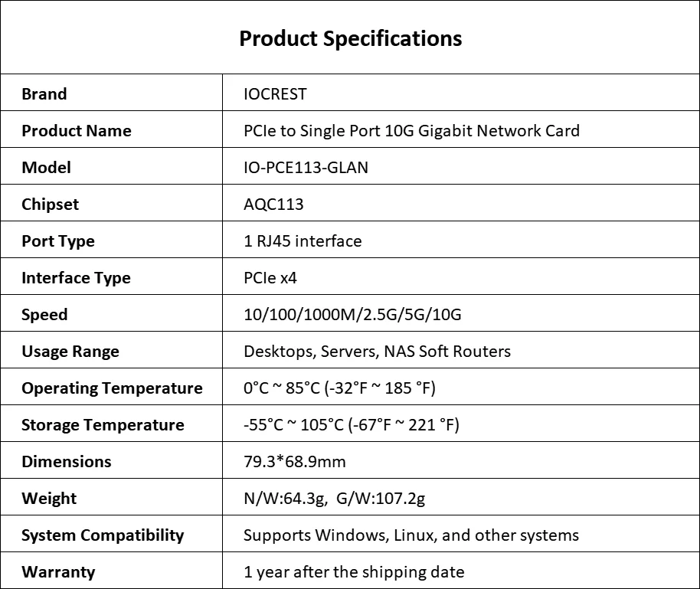The image size is (700, 589).
Task: Select the Brand label cell
Action: (111, 93)
